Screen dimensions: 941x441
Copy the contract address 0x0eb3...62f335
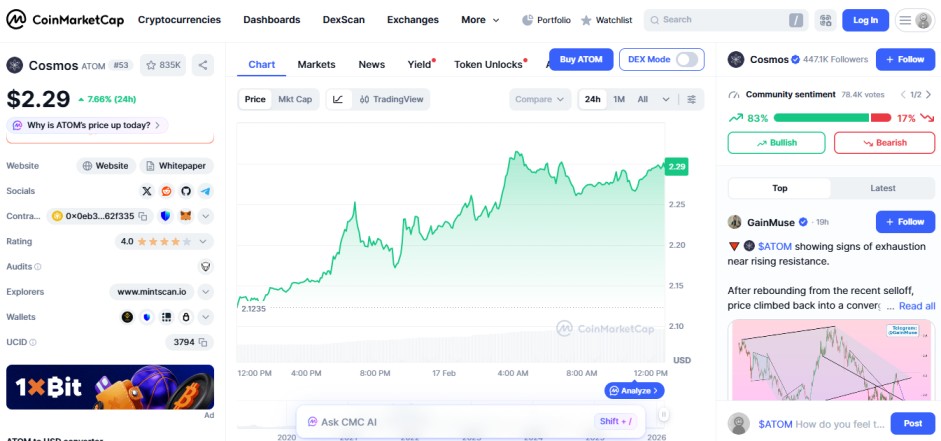point(143,216)
